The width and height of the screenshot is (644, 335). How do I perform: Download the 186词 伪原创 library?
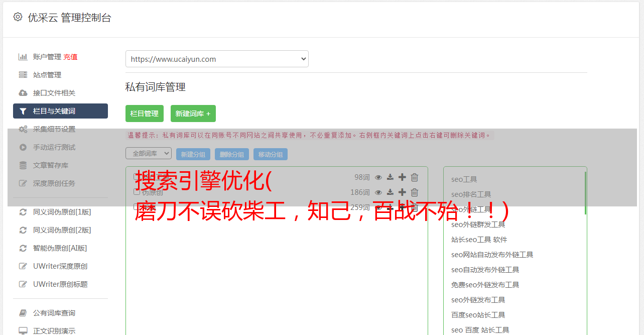click(390, 192)
